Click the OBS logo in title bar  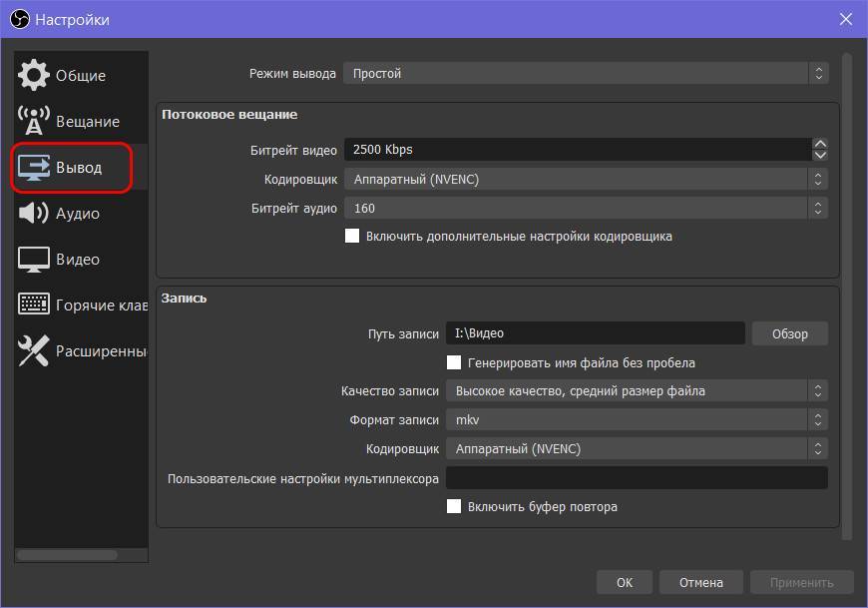click(x=18, y=19)
